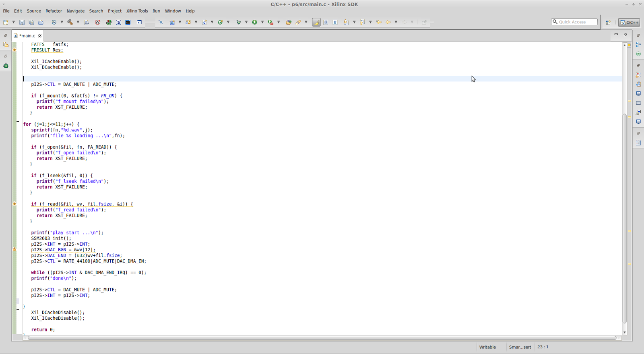Open the Xilinx Tools menu
Viewport: 644px width, 354px height.
click(137, 11)
